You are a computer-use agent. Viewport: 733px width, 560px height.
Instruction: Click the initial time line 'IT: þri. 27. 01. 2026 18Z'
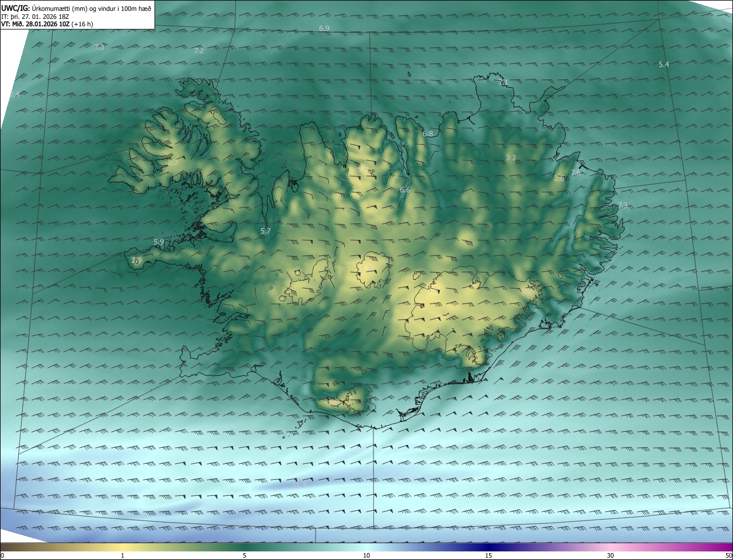click(36, 17)
